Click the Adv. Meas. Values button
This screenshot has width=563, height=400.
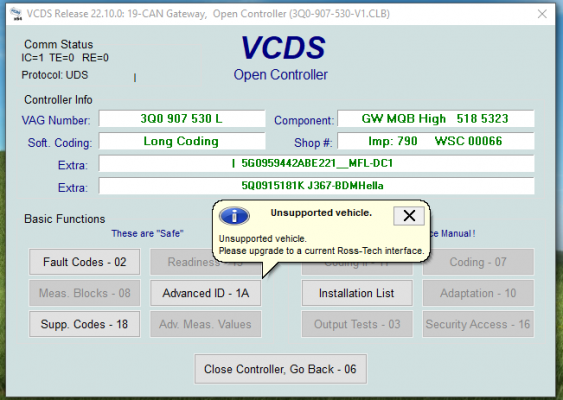pos(205,324)
